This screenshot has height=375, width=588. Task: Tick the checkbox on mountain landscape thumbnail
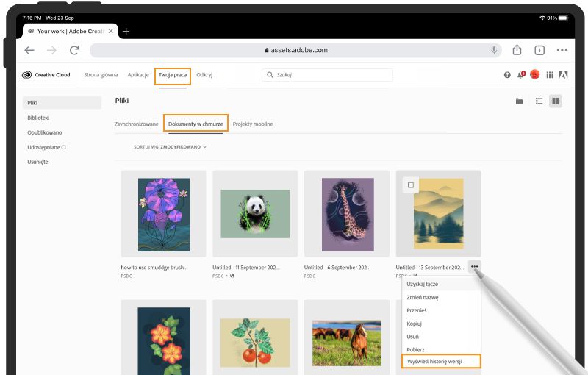click(411, 185)
